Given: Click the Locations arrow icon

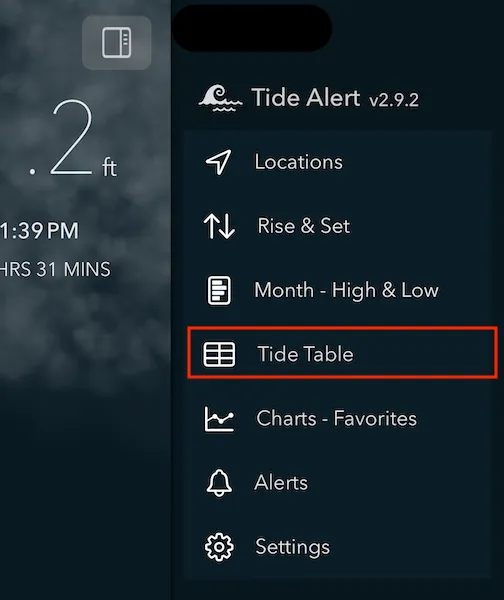Looking at the screenshot, I should [219, 162].
